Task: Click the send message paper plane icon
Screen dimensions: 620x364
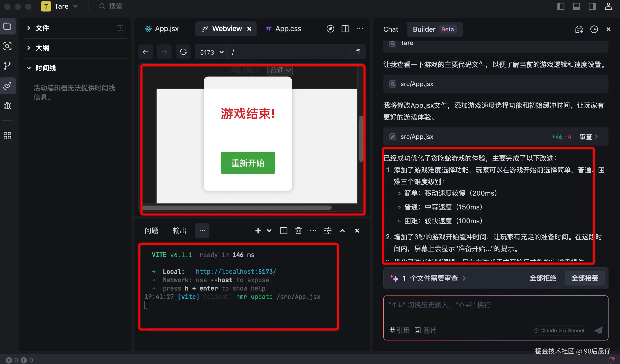Action: [x=599, y=330]
